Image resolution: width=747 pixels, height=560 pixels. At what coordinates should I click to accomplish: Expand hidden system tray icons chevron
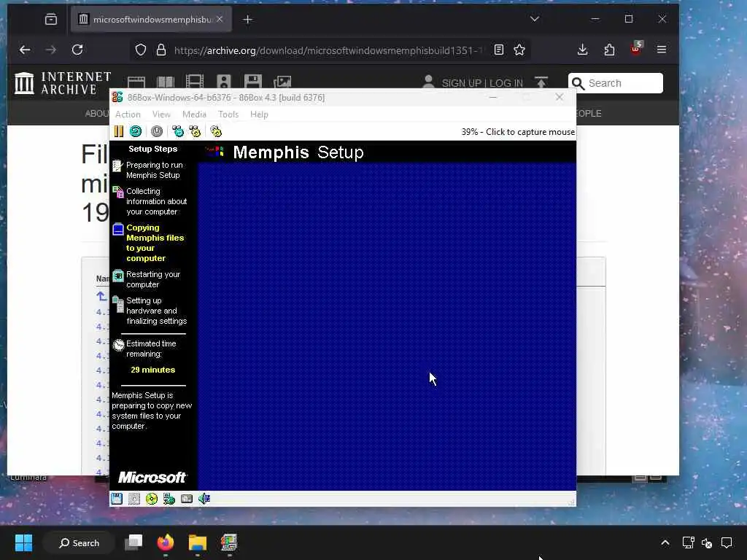(x=665, y=542)
